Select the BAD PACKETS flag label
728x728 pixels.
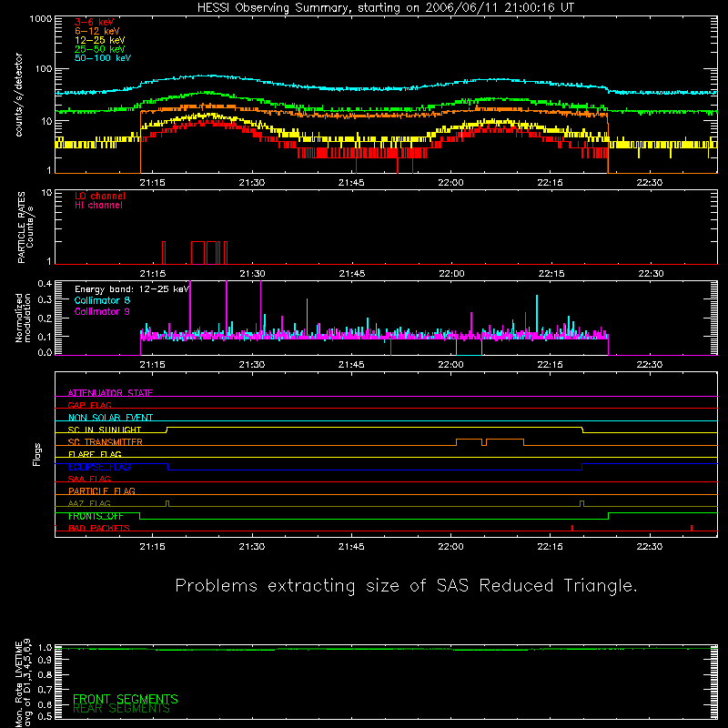click(x=99, y=528)
